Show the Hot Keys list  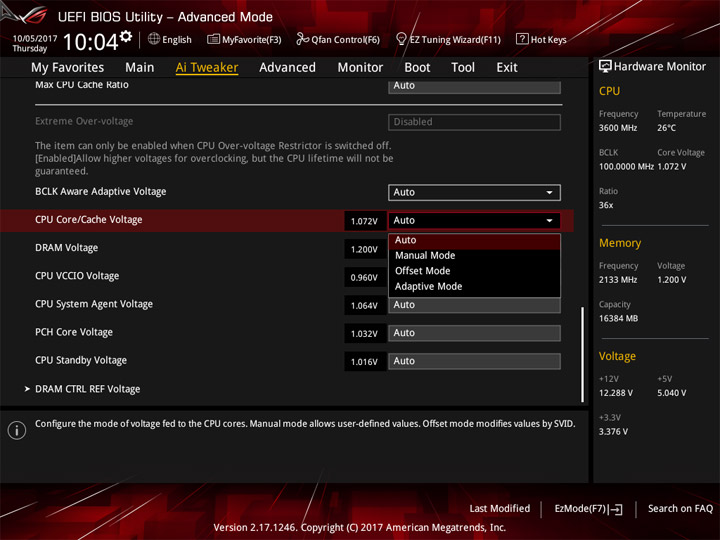pos(541,39)
